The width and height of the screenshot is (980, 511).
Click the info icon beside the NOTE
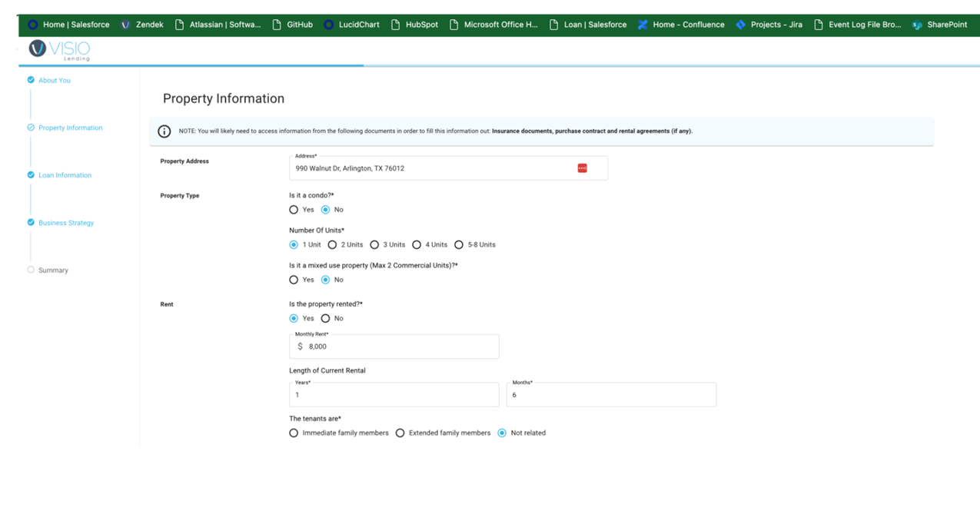click(x=164, y=131)
